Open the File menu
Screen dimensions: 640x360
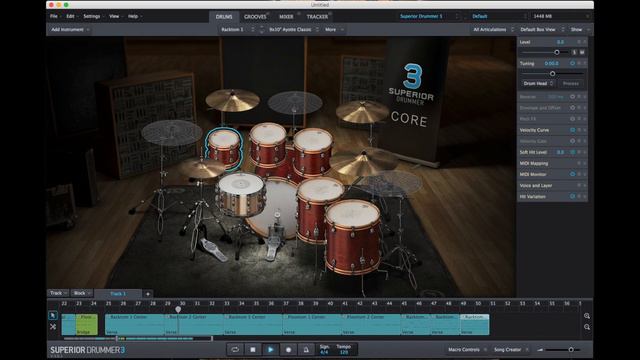tap(54, 16)
